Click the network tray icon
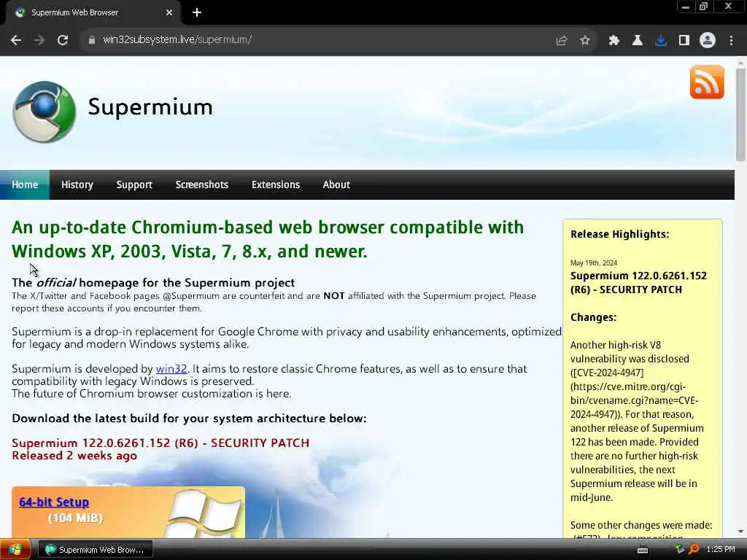 (680, 549)
